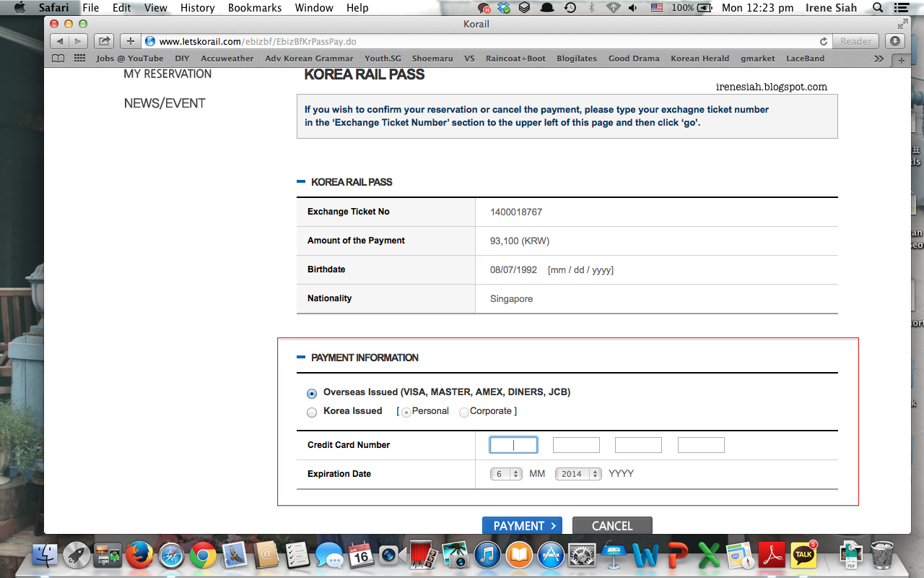924x578 pixels.
Task: Open the Bookmarks menu
Action: [x=255, y=8]
